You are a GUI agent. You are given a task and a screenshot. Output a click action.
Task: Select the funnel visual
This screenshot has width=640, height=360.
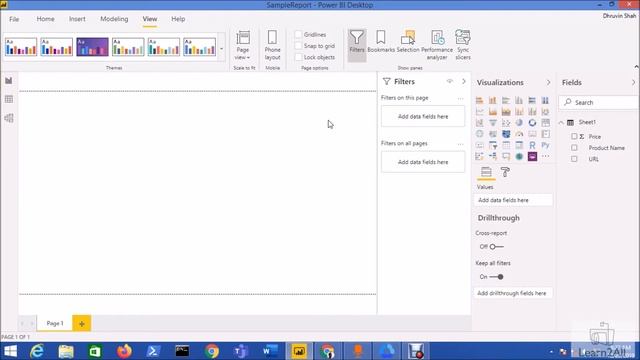click(493, 122)
